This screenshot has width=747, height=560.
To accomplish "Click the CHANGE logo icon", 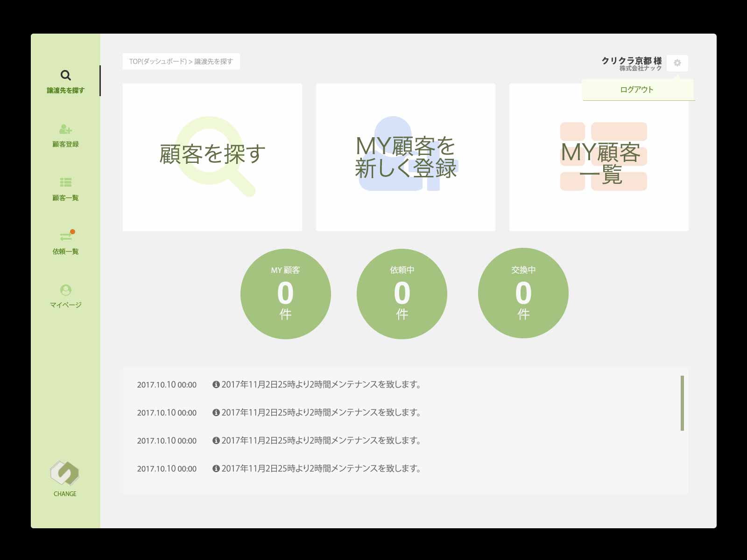I will coord(65,473).
